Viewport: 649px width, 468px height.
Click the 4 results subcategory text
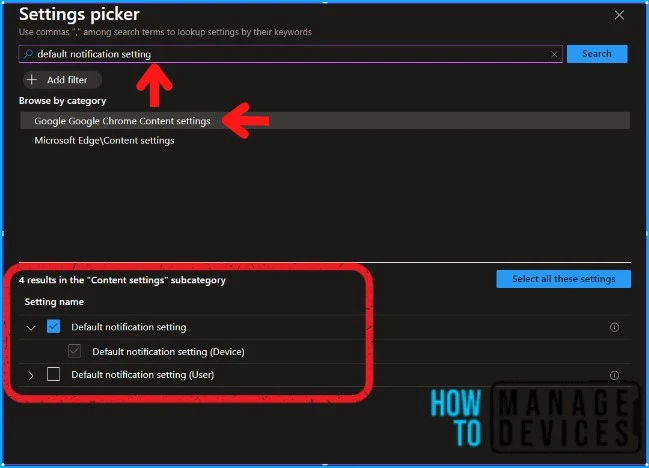(122, 280)
